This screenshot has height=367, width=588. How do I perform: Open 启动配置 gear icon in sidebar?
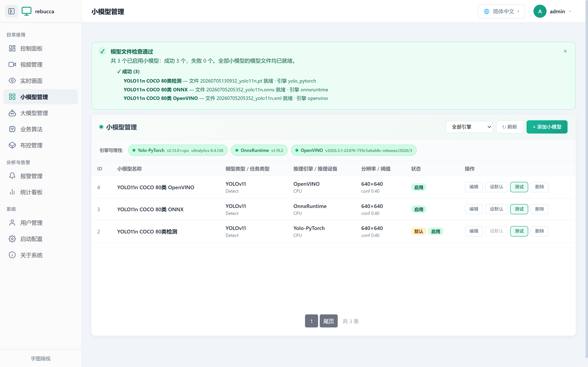pos(12,239)
